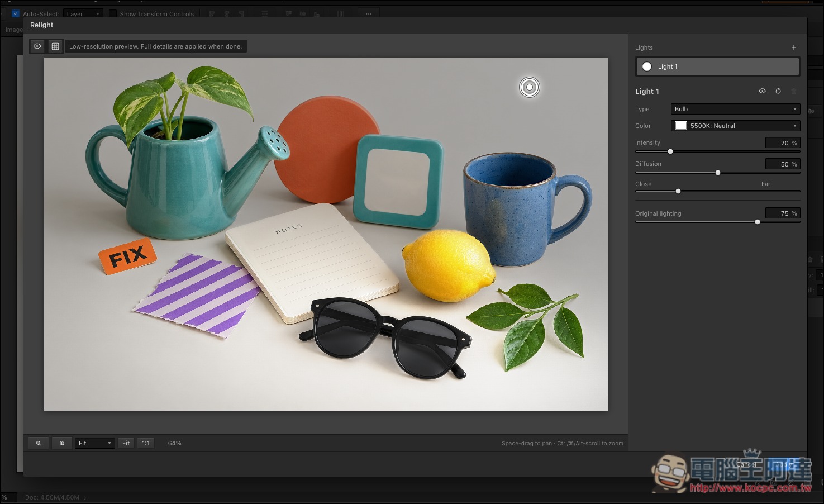Select Light 1 in the Lights list

click(x=718, y=66)
